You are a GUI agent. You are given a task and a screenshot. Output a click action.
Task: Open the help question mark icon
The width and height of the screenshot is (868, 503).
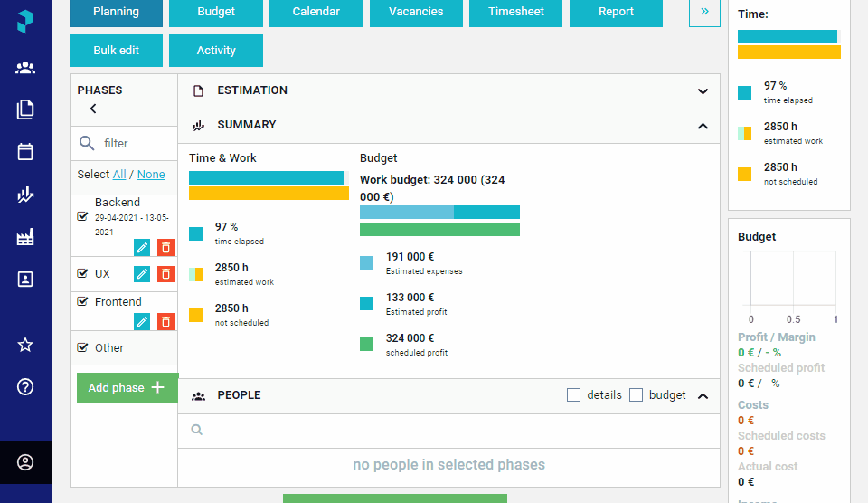click(25, 386)
